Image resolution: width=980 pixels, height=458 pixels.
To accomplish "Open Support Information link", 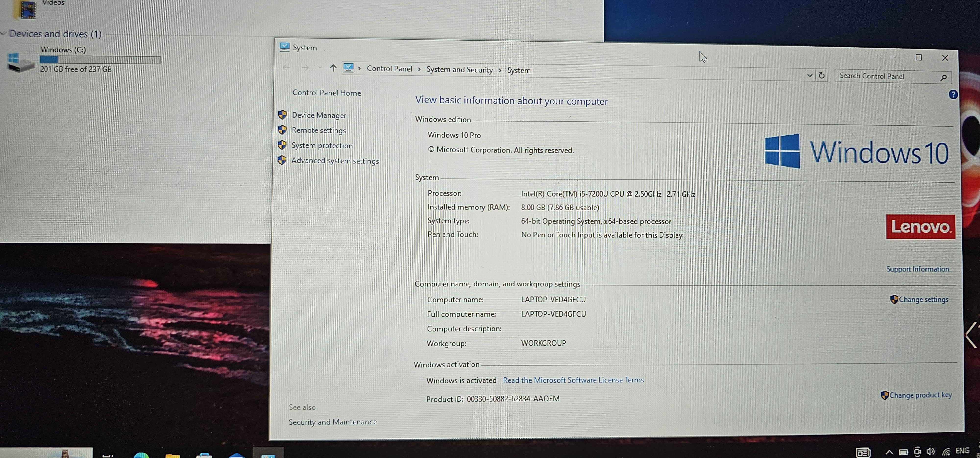I will click(917, 269).
